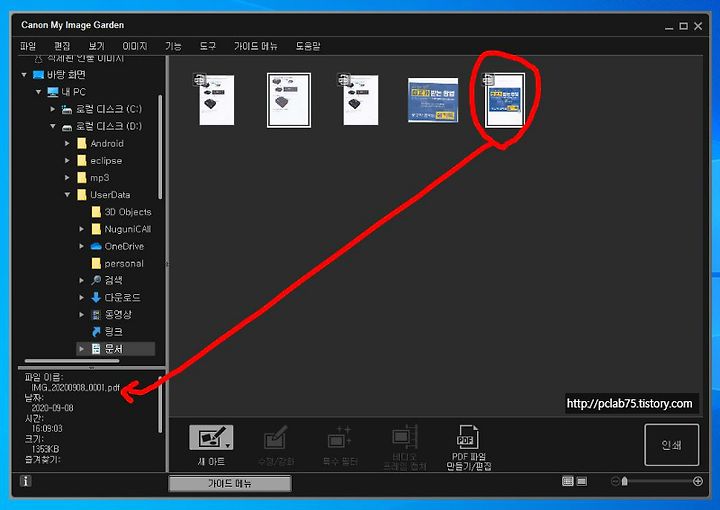Open the 이미지 menu

135,46
